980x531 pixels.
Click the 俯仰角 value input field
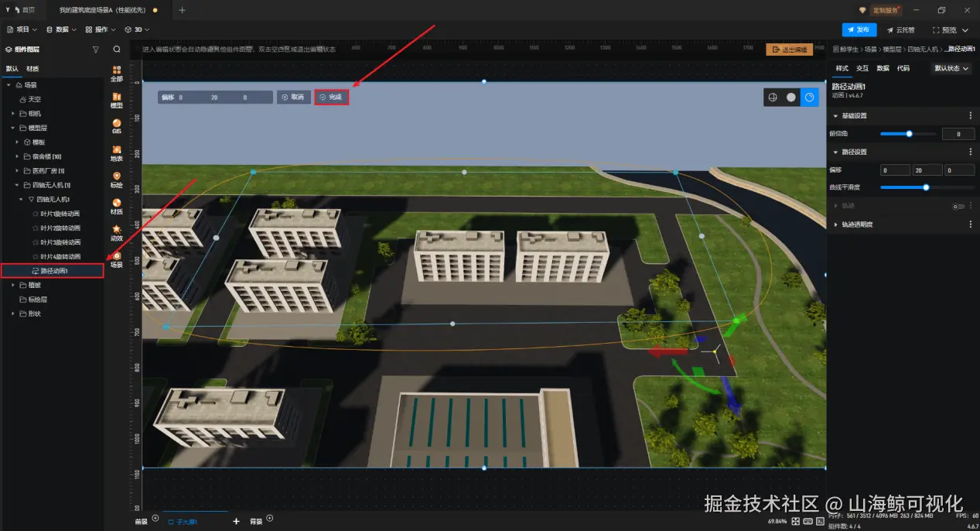click(x=959, y=134)
